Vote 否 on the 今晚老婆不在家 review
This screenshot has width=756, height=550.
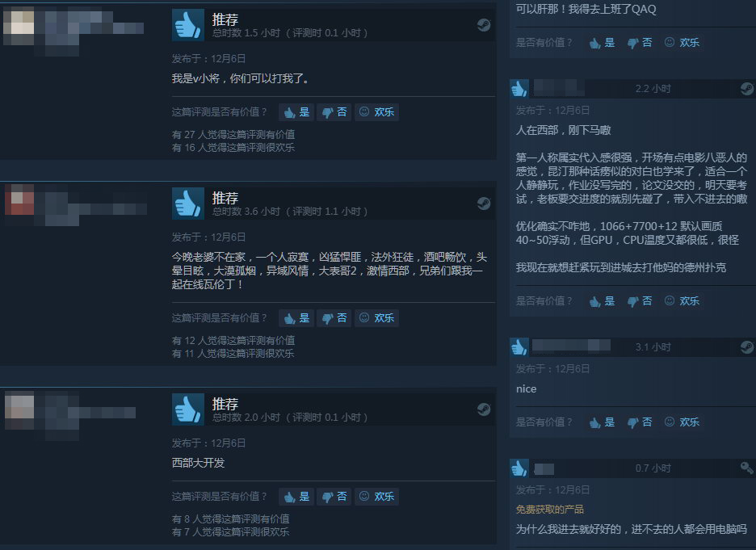334,318
